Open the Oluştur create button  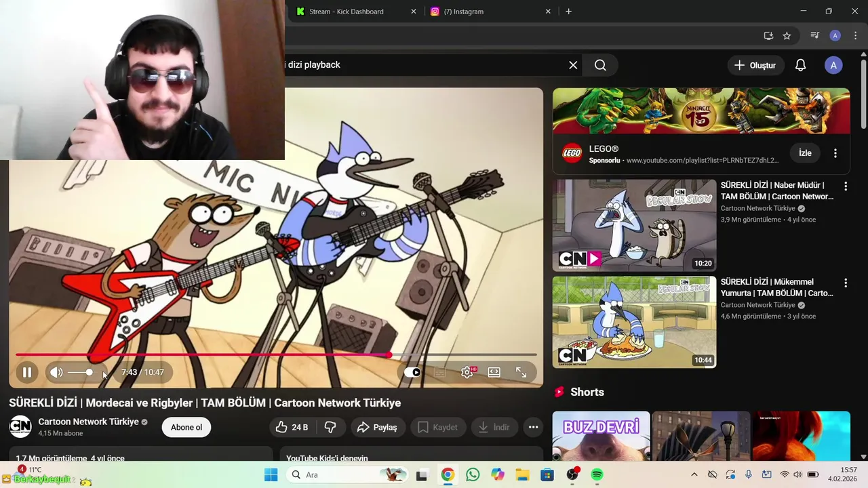point(755,65)
